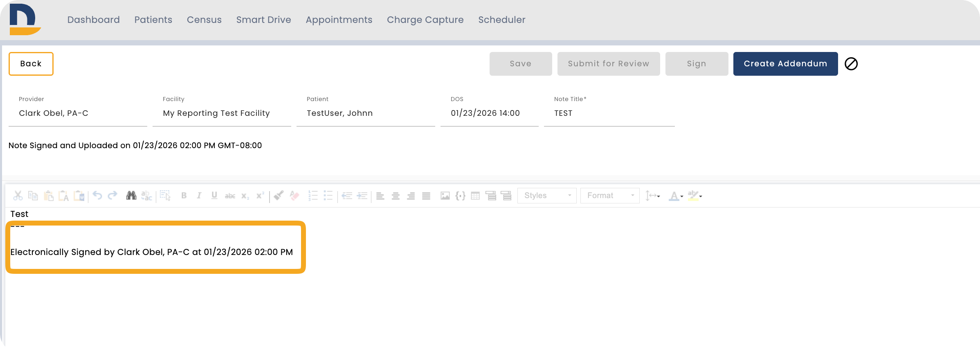Undo the last edit

click(97, 196)
